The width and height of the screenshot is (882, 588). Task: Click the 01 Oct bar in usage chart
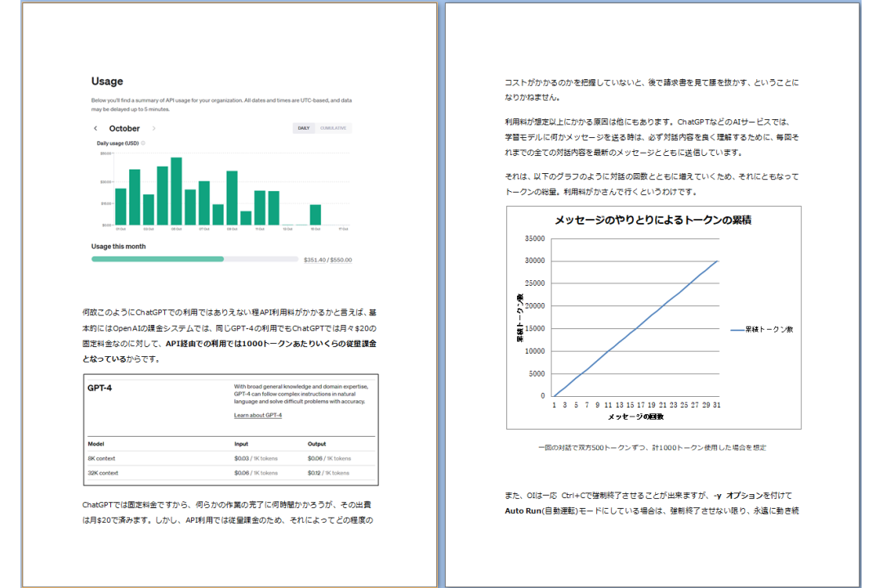point(121,207)
